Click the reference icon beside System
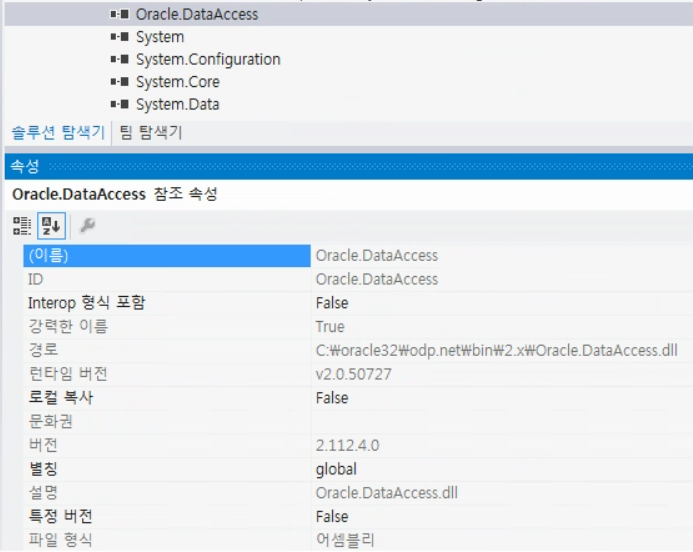The width and height of the screenshot is (693, 552). tap(119, 37)
